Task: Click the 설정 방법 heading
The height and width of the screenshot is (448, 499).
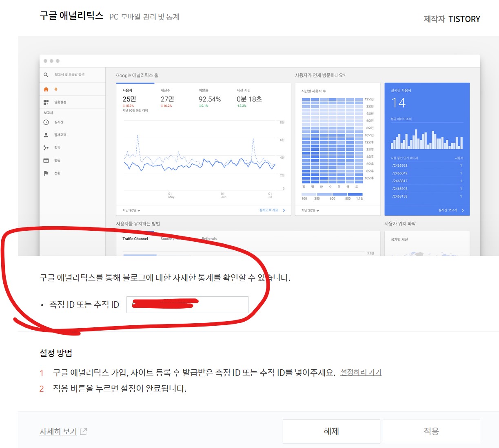Action: 56,353
